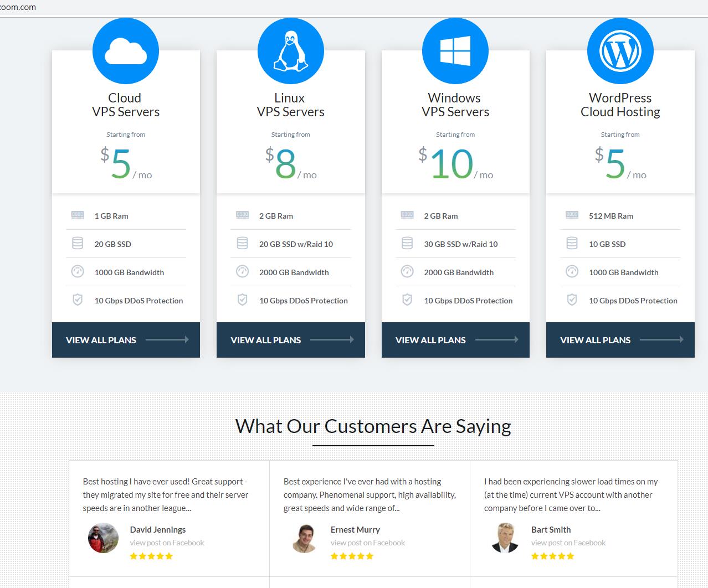Image resolution: width=708 pixels, height=588 pixels.
Task: Click the Windows logo icon
Action: (x=455, y=51)
